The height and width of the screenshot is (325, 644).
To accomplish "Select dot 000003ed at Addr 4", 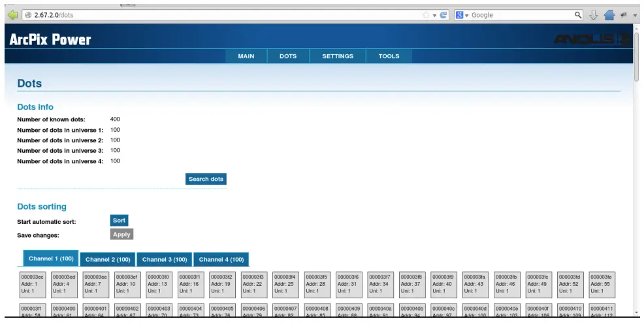I will coord(64,285).
